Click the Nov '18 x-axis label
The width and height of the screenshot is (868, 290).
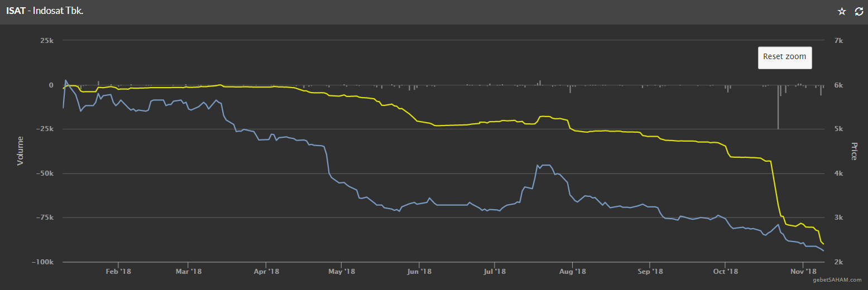802,272
